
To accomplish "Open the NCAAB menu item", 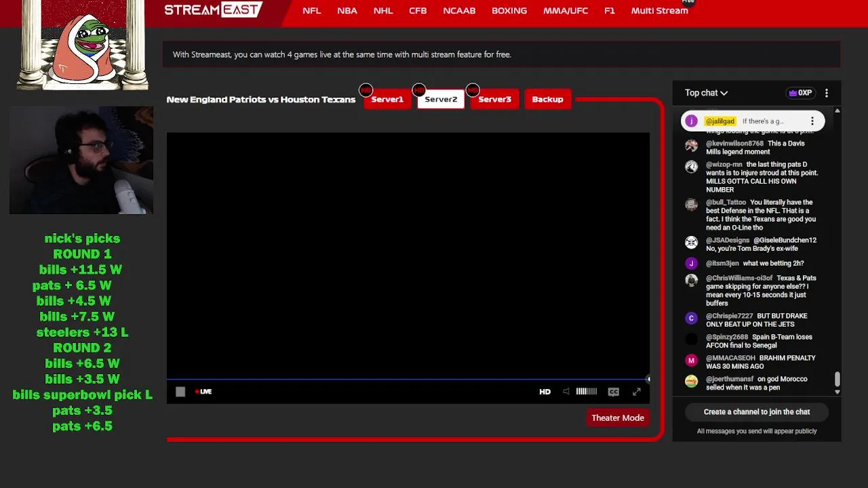I will (459, 11).
